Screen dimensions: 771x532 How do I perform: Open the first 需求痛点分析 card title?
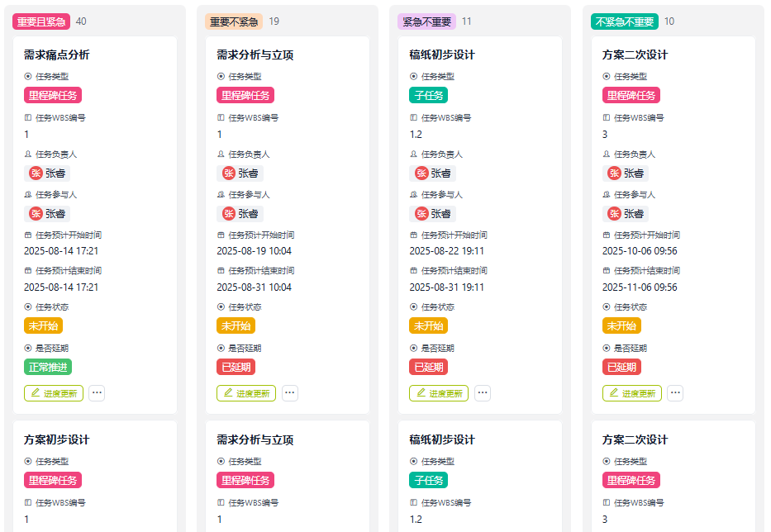(x=57, y=55)
